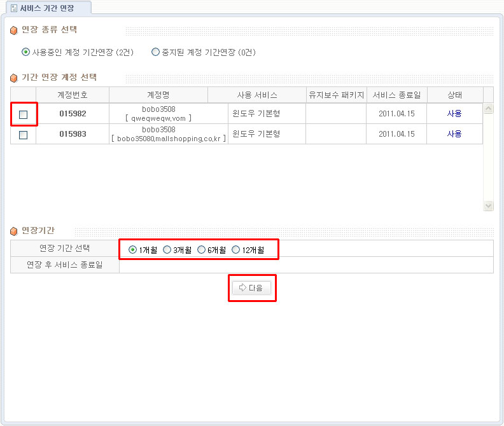Check the box for account 015982
The width and height of the screenshot is (504, 426).
[23, 114]
